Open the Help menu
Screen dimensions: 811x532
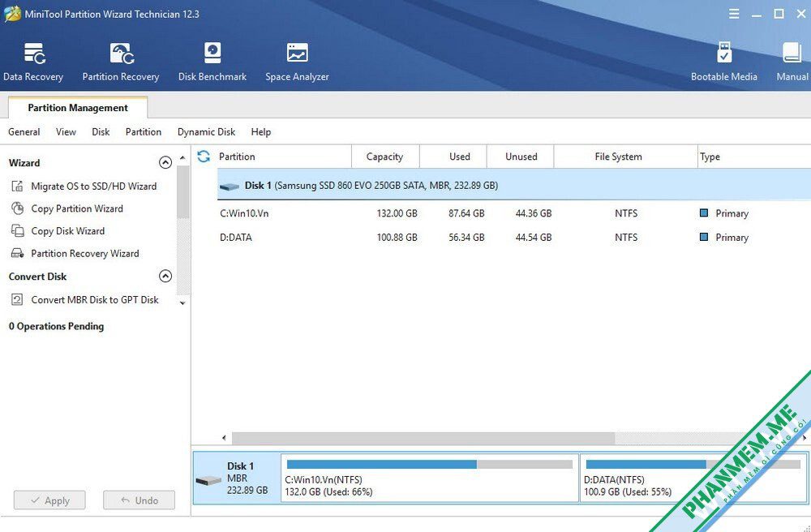(x=260, y=132)
